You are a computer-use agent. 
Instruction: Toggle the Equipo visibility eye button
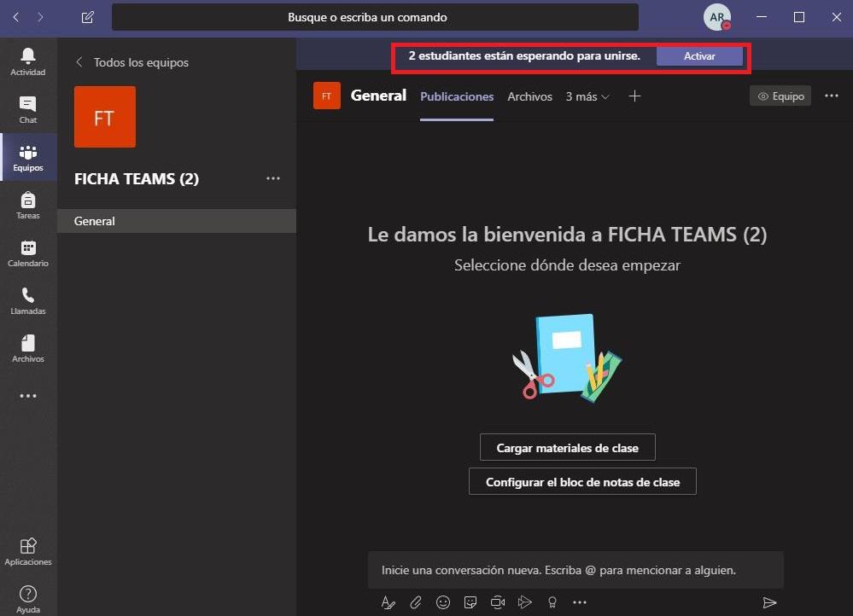point(780,96)
